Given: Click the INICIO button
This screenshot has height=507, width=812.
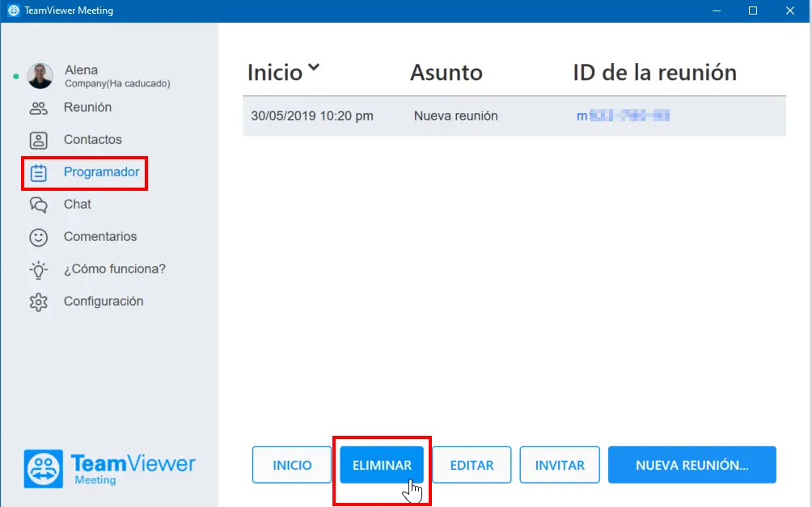Looking at the screenshot, I should 292,465.
